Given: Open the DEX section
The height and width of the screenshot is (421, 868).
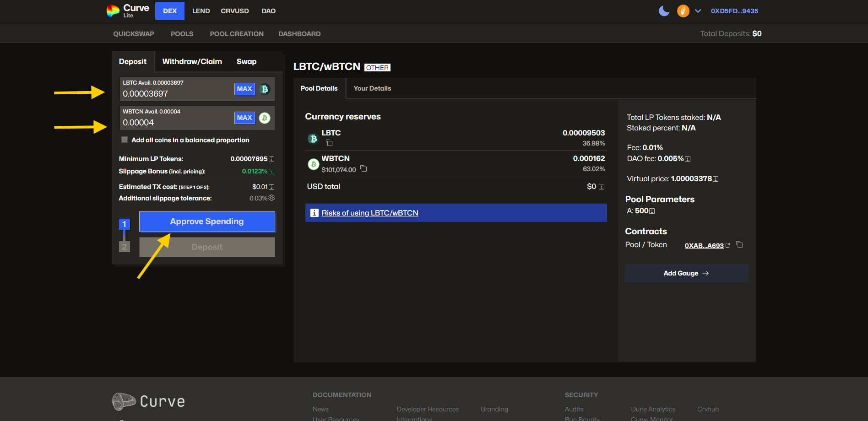Looking at the screenshot, I should point(170,11).
